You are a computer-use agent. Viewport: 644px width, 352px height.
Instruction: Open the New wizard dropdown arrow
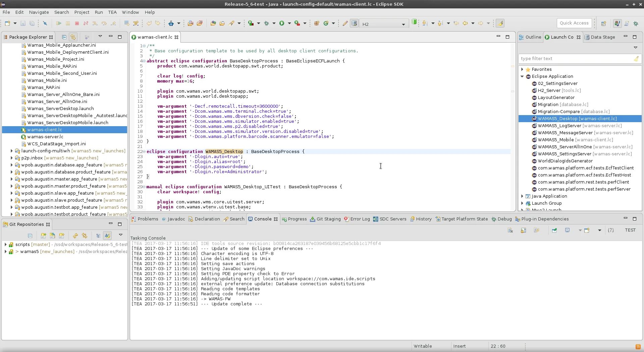[x=15, y=23]
